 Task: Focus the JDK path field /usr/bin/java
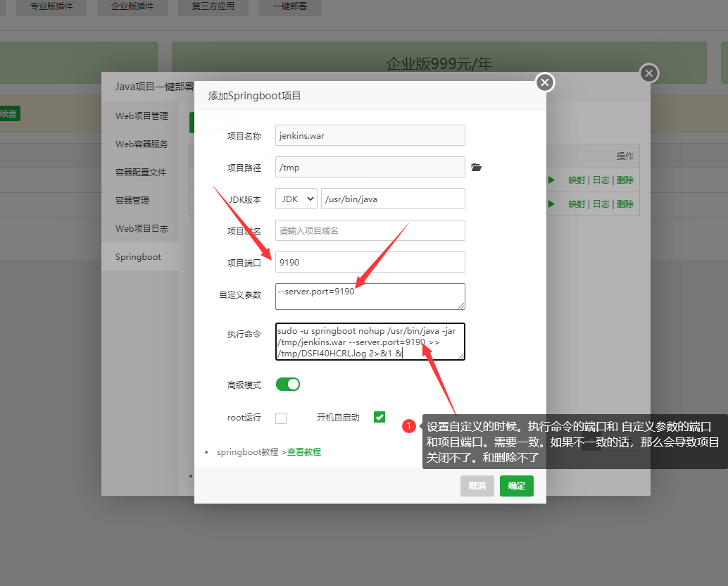click(x=393, y=199)
